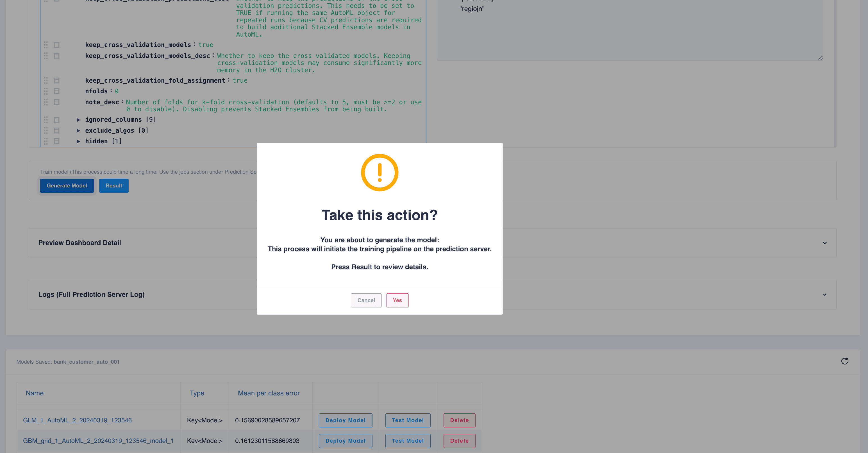Confirm the action with Yes

397,300
